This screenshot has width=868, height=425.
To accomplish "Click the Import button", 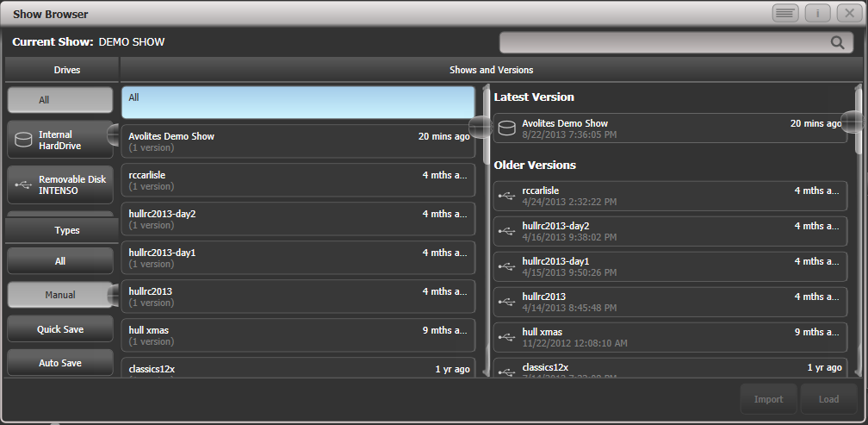I will (x=768, y=399).
